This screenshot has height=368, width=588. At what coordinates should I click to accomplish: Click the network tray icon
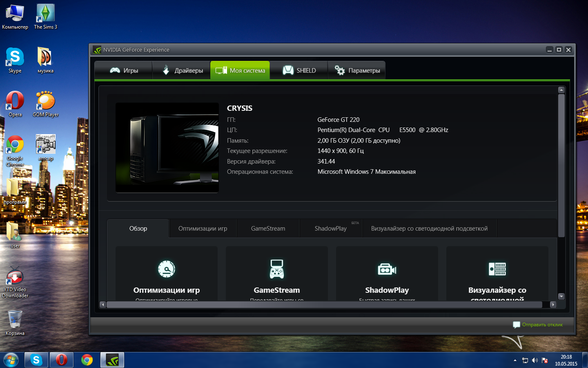click(x=525, y=360)
